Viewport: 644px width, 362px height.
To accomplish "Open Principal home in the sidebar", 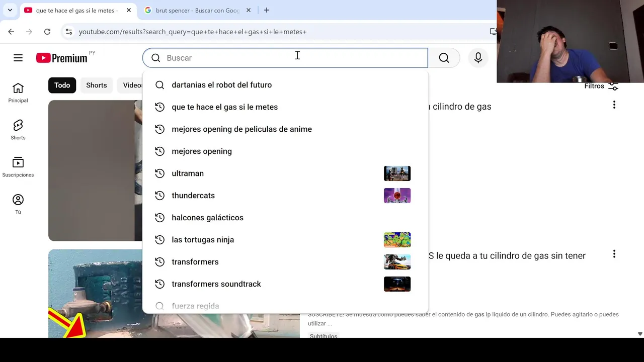I will [18, 93].
